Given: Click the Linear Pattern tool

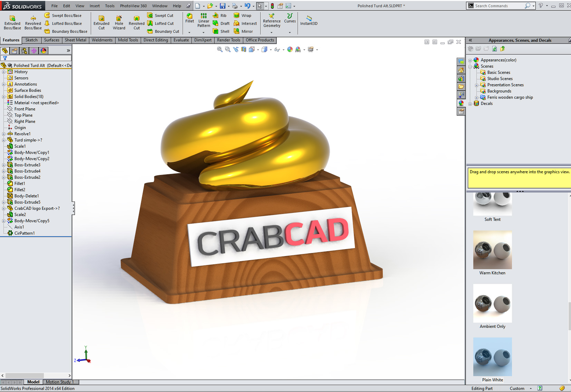Looking at the screenshot, I should tap(204, 20).
